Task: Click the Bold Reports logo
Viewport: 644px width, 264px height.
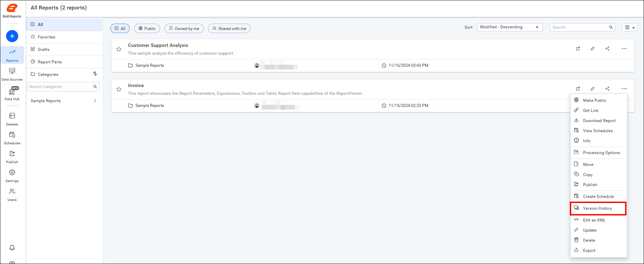Action: coord(12,11)
